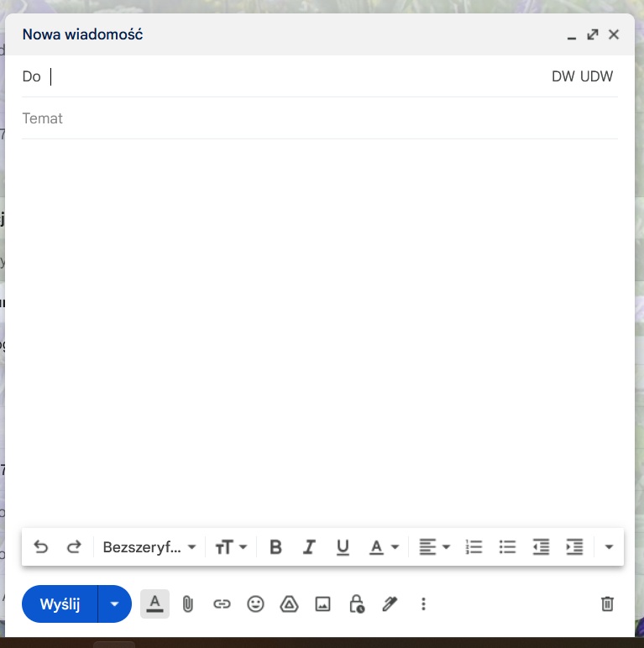This screenshot has width=644, height=648.
Task: Toggle italic formatting
Action: click(309, 547)
